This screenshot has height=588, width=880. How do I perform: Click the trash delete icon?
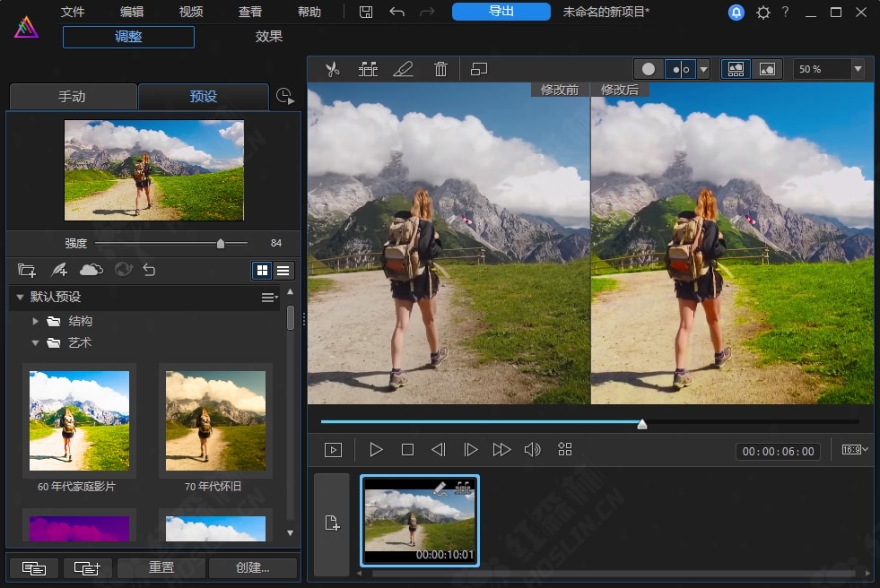(x=440, y=69)
